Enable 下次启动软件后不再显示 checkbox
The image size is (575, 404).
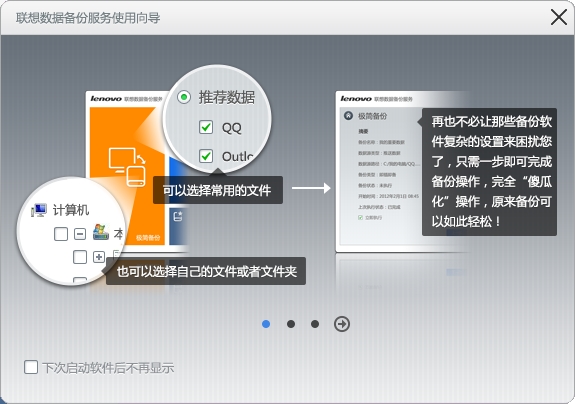coord(31,367)
